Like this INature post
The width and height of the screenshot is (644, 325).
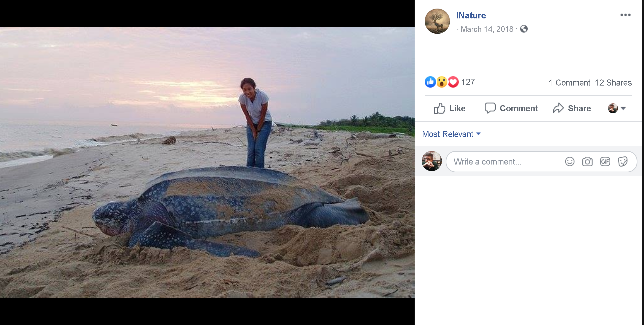tap(450, 109)
